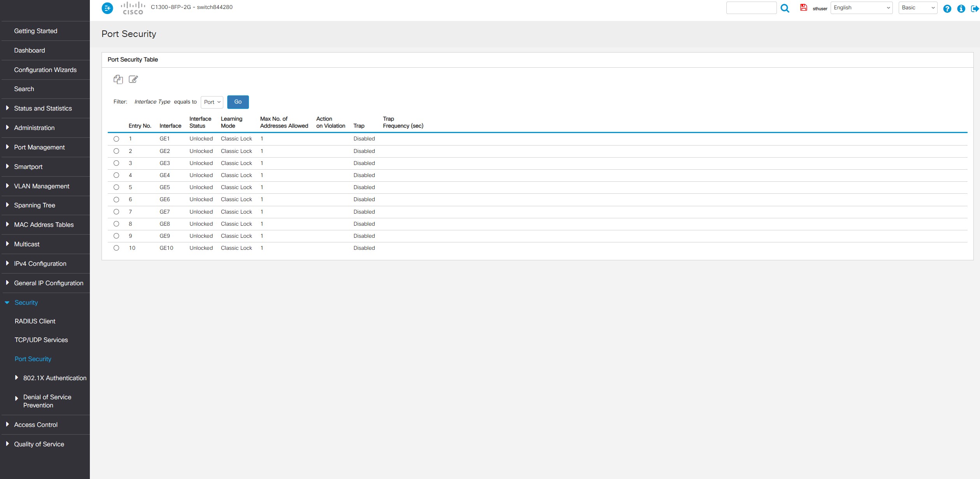This screenshot has height=479, width=980.
Task: Click the Copy Settings icon
Action: point(118,79)
